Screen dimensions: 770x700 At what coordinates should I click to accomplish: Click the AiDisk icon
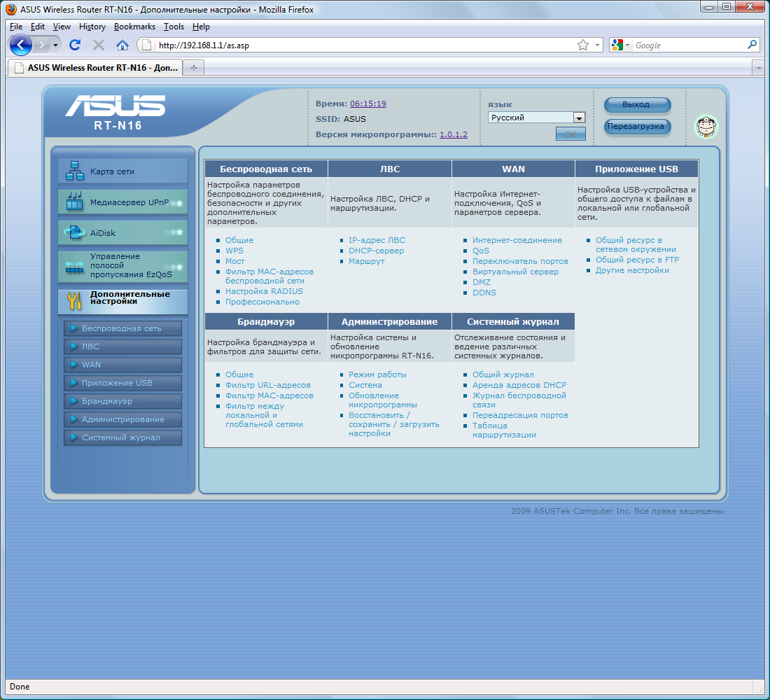click(75, 232)
